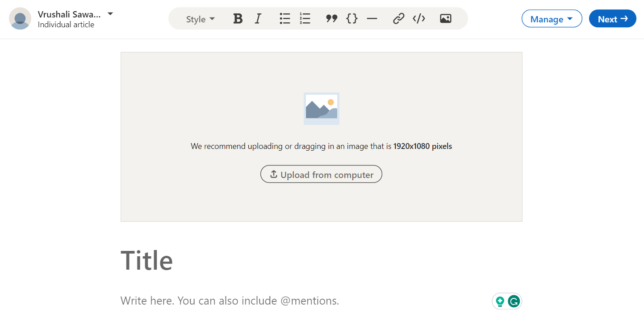Insert a blockquote

tap(331, 18)
